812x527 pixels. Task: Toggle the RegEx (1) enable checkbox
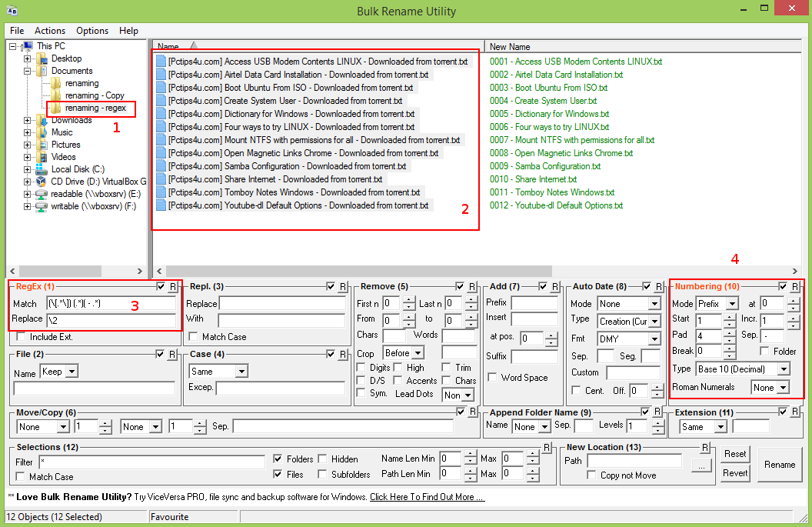(161, 286)
